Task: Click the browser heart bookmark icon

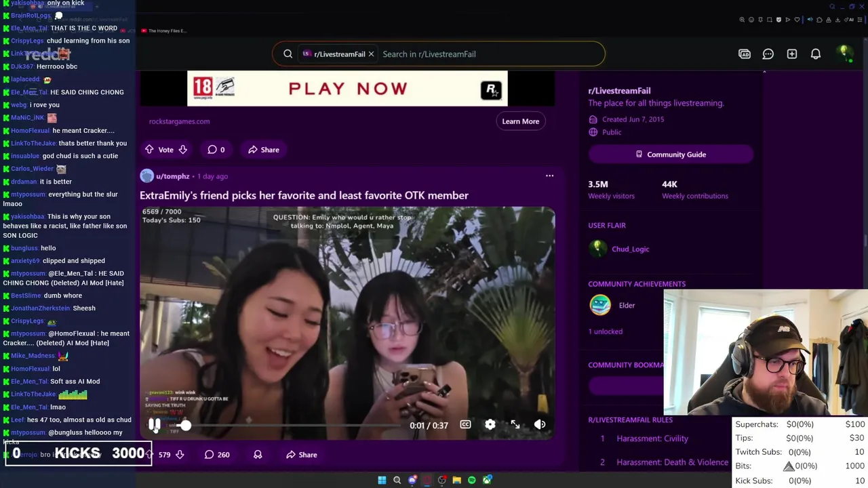Action: 797,20
